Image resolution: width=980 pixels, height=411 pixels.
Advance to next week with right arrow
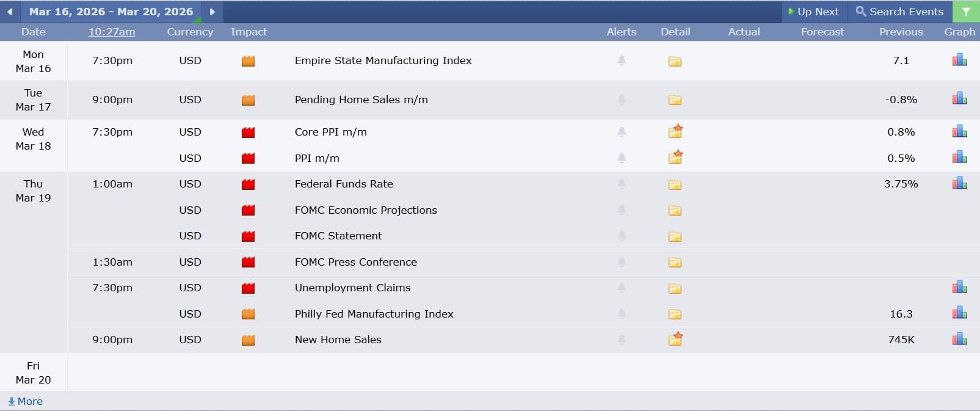[212, 12]
